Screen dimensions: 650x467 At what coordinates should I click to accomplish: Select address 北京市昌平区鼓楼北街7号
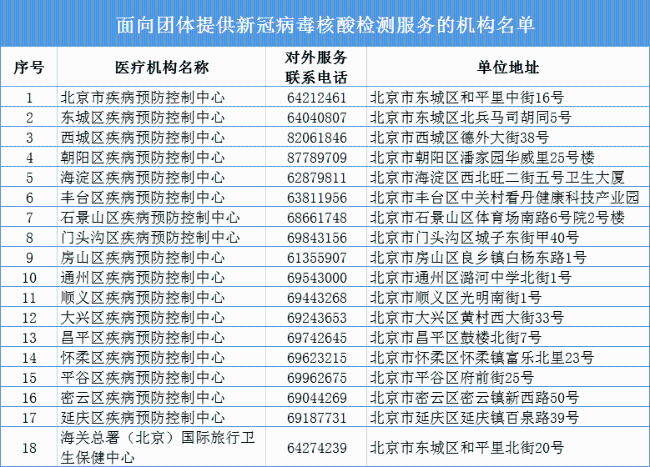(x=456, y=337)
